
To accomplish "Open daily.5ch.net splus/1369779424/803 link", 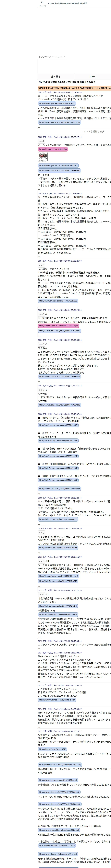I will [x=58, y=519].
